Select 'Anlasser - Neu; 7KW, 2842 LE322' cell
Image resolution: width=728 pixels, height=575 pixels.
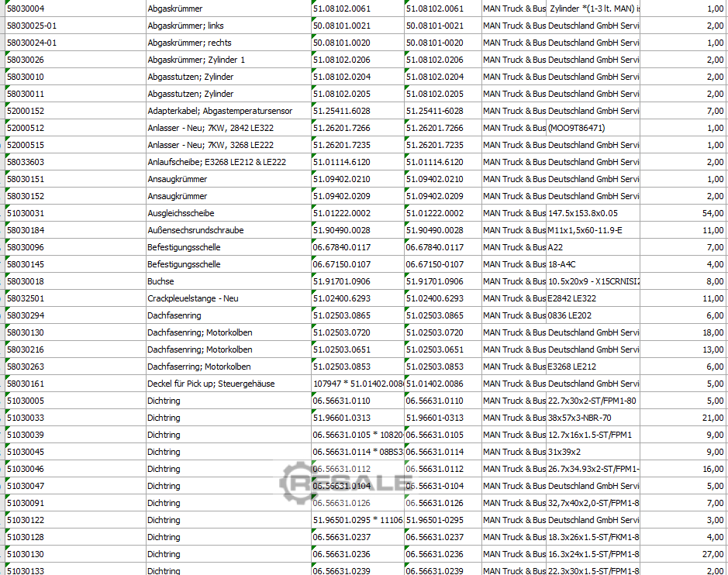228,128
